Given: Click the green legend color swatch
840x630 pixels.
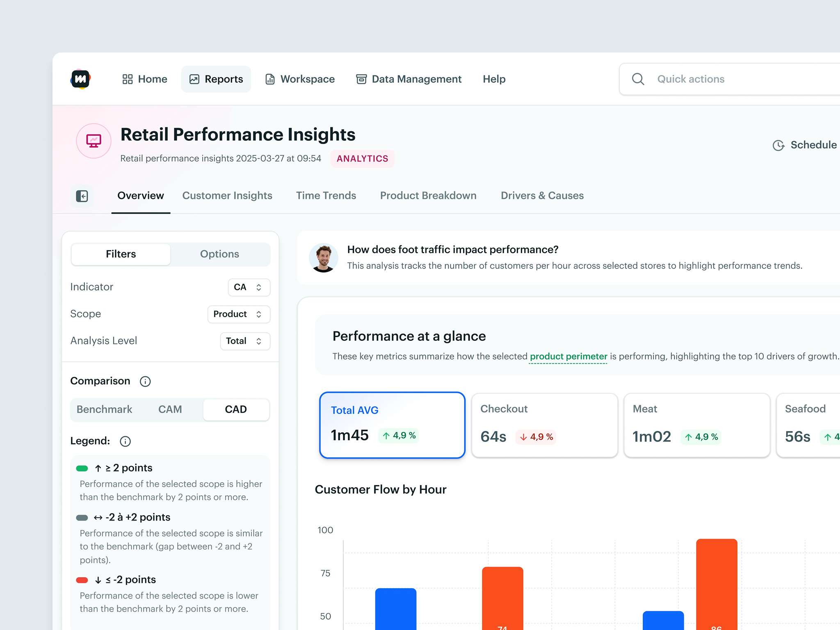Looking at the screenshot, I should pyautogui.click(x=82, y=468).
